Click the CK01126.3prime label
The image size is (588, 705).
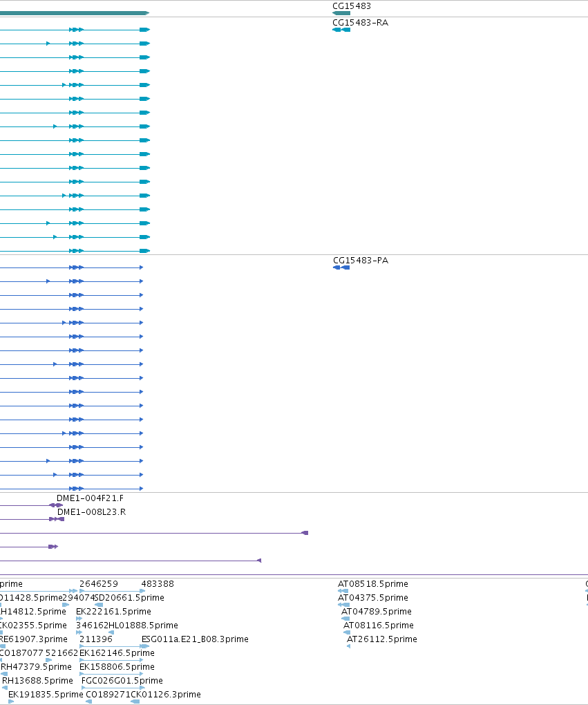pyautogui.click(x=166, y=695)
